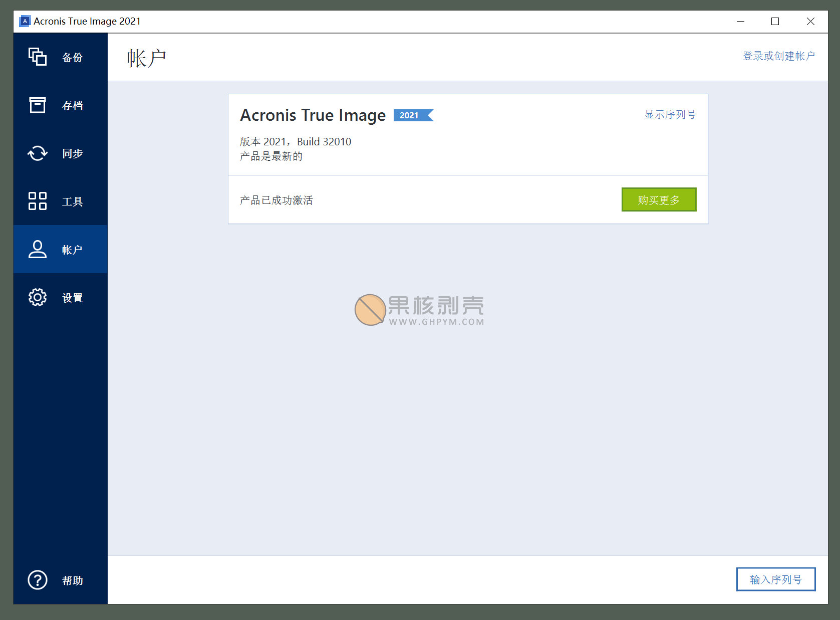Select the 帐户 sidebar label

(73, 250)
